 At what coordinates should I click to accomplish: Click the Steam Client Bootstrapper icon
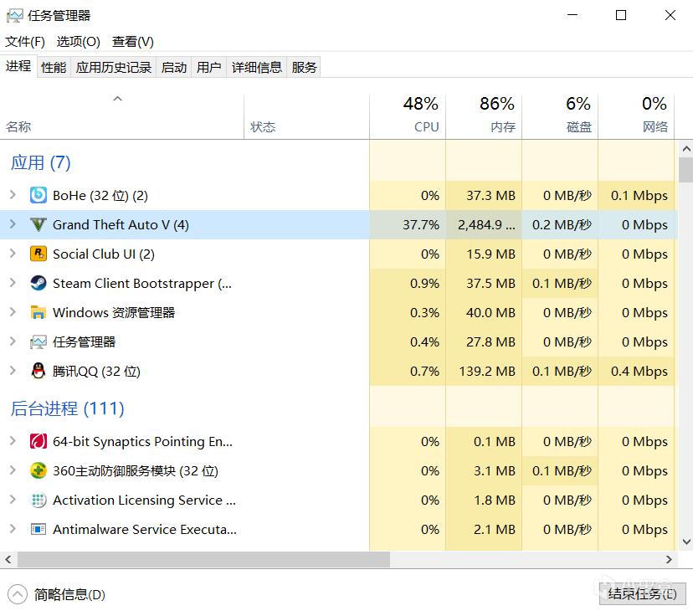(38, 283)
